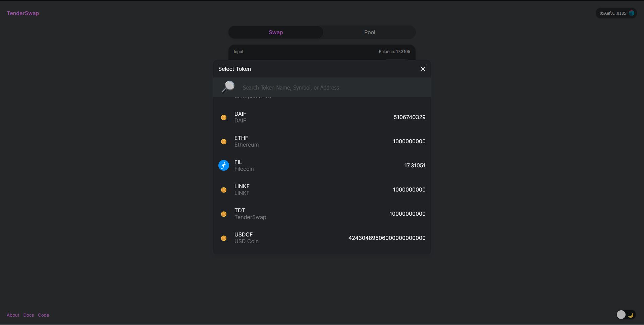
Task: Click the Input label
Action: pos(238,52)
